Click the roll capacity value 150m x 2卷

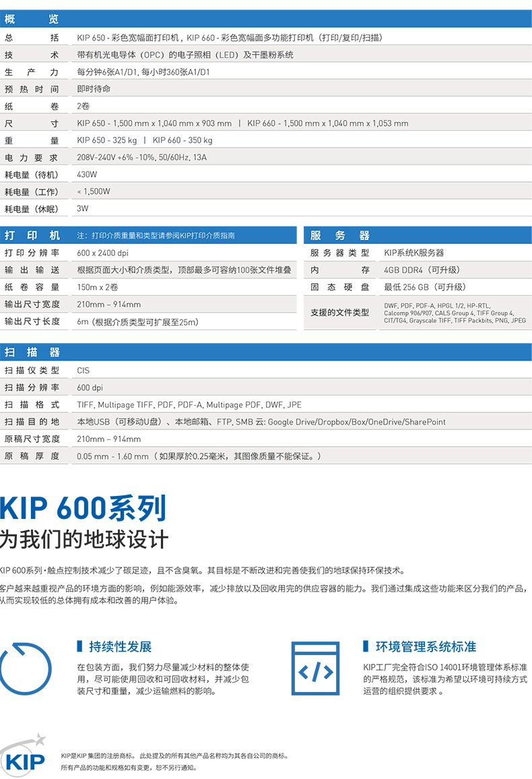click(98, 287)
